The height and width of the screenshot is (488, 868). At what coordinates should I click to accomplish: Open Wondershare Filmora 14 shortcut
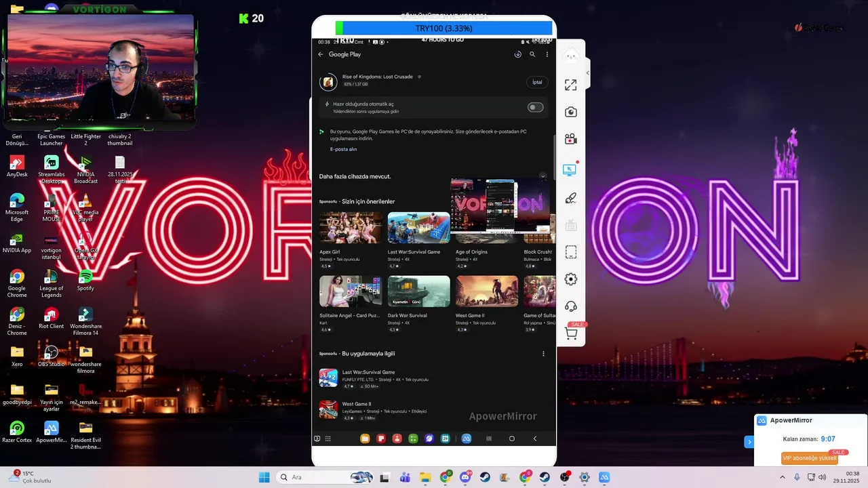[x=85, y=322]
